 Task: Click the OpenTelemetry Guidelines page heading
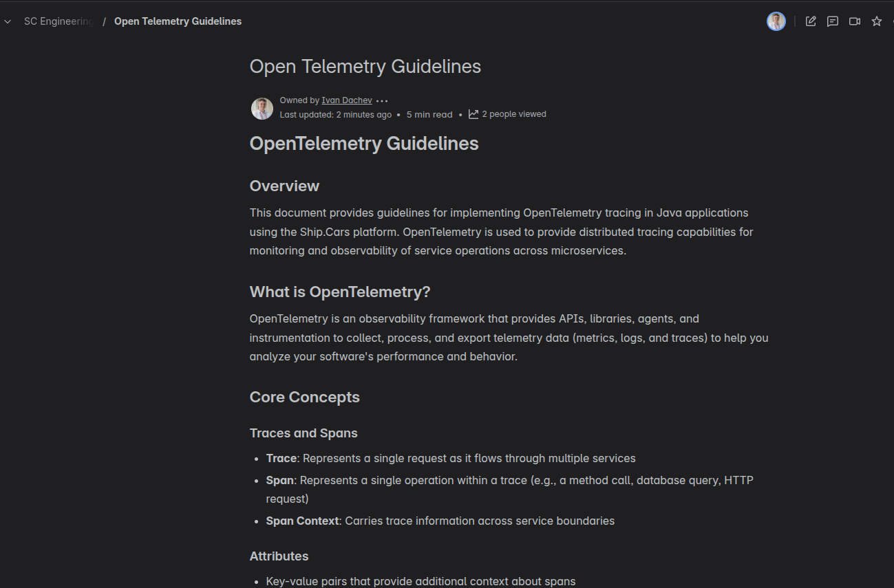pos(364,144)
